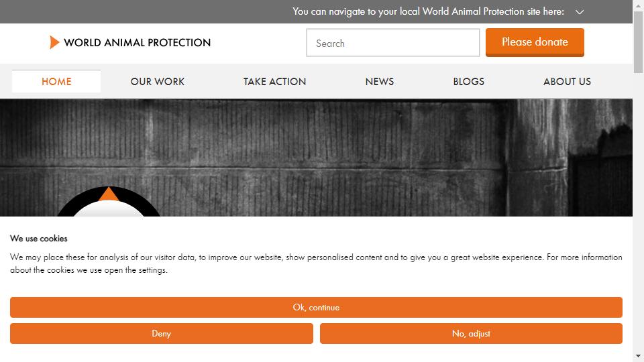Open the HOME menu tab
The height and width of the screenshot is (362, 644).
[56, 81]
